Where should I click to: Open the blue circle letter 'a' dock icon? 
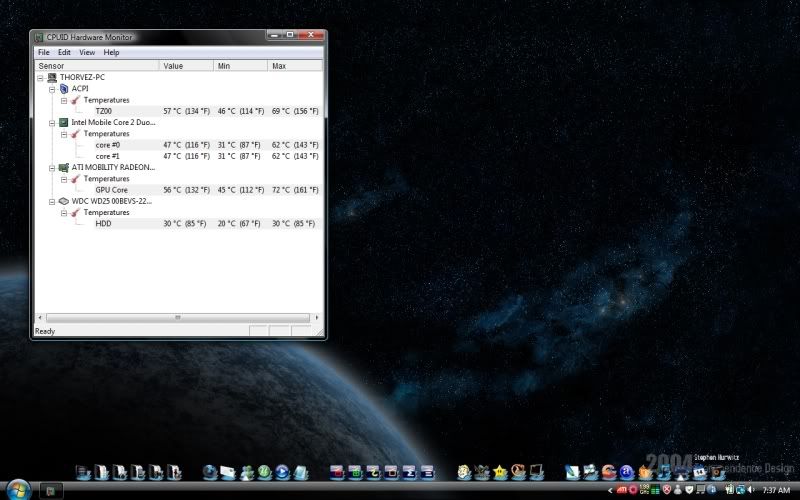[x=627, y=472]
